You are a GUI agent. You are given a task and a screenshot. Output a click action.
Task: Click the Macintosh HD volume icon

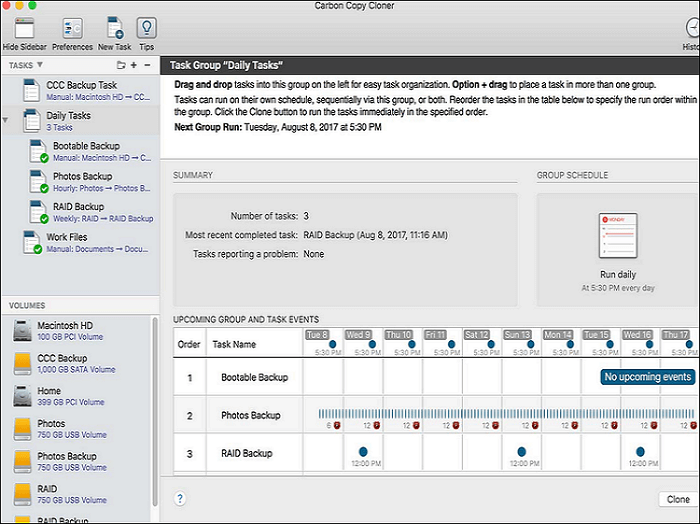pyautogui.click(x=22, y=331)
